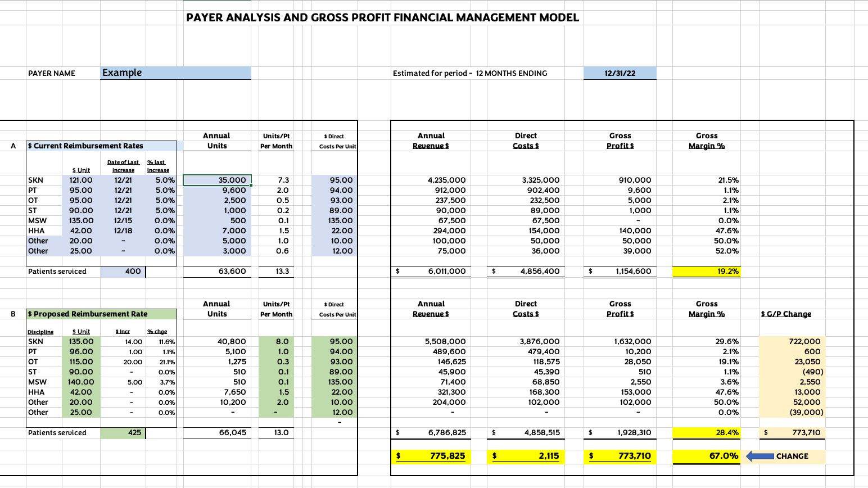This screenshot has width=868, height=488.
Task: Select the 2,115 direct costs change cell
Action: pos(525,456)
